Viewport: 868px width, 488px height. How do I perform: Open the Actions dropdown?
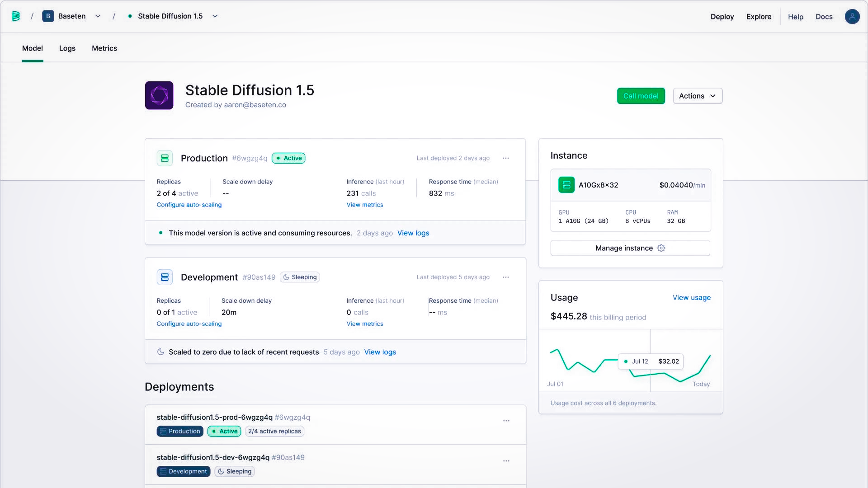pos(698,96)
